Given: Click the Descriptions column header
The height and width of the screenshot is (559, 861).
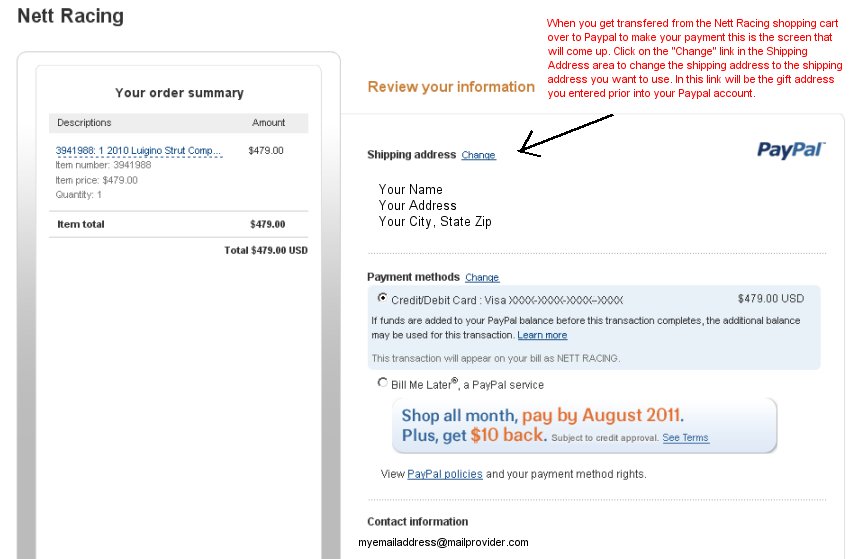Looking at the screenshot, I should pos(84,122).
